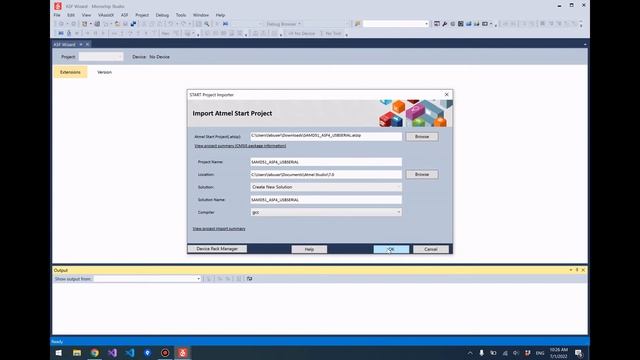
Task: Expand the Compiler dropdown
Action: click(x=326, y=212)
